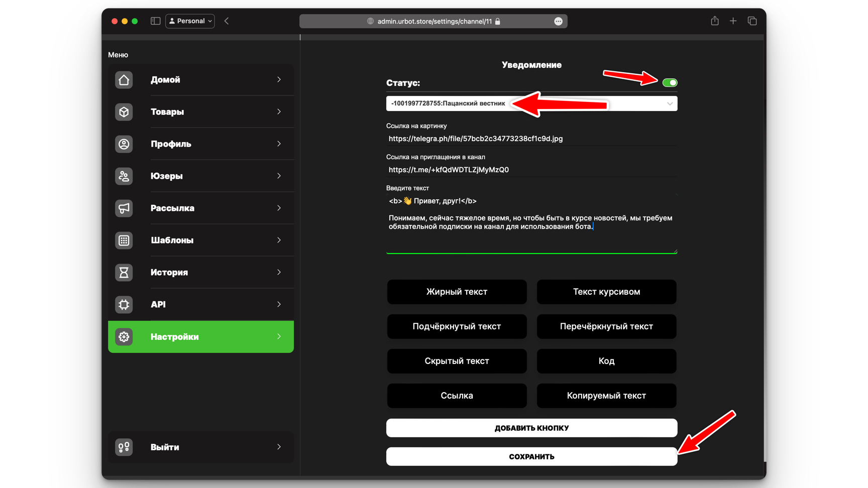Viewport: 868px width, 488px height.
Task: Click the image link input field
Action: point(531,139)
